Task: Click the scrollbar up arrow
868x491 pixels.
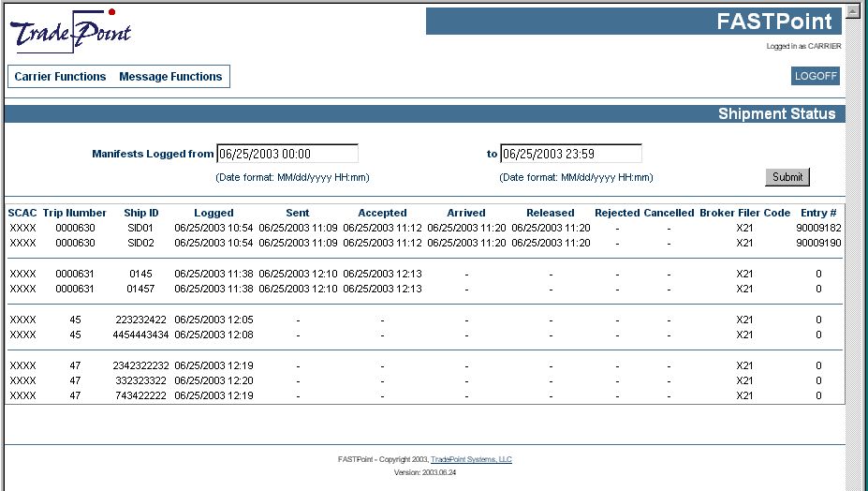Action: tap(852, 10)
